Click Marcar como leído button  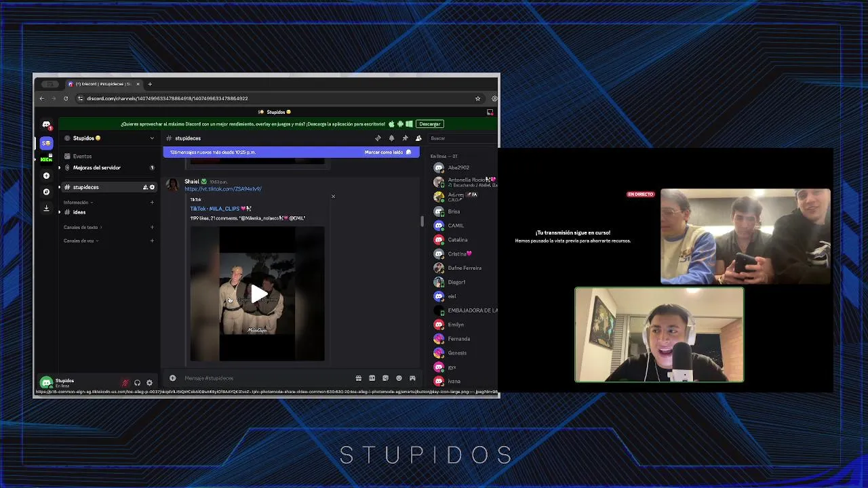point(388,152)
